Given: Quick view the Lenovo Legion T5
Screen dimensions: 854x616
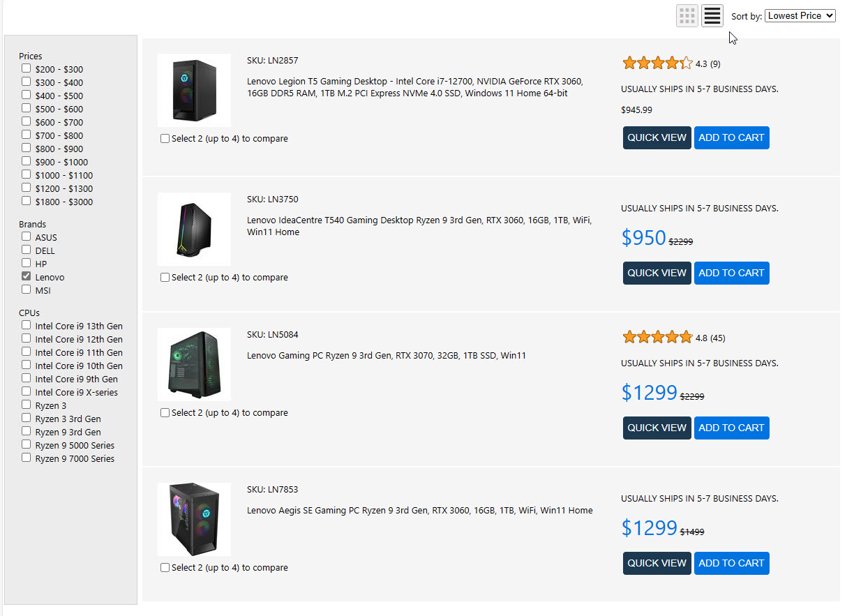Looking at the screenshot, I should [x=657, y=137].
